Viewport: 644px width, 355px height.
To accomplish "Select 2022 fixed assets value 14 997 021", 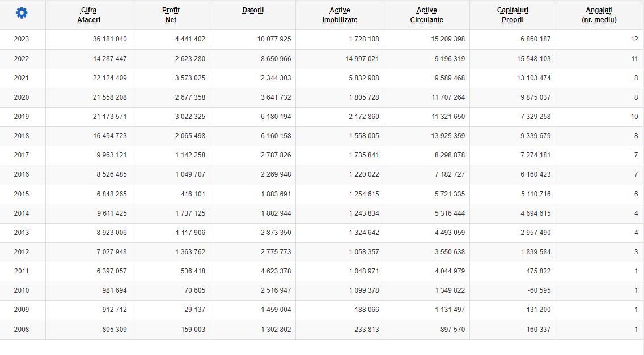I will coord(362,59).
